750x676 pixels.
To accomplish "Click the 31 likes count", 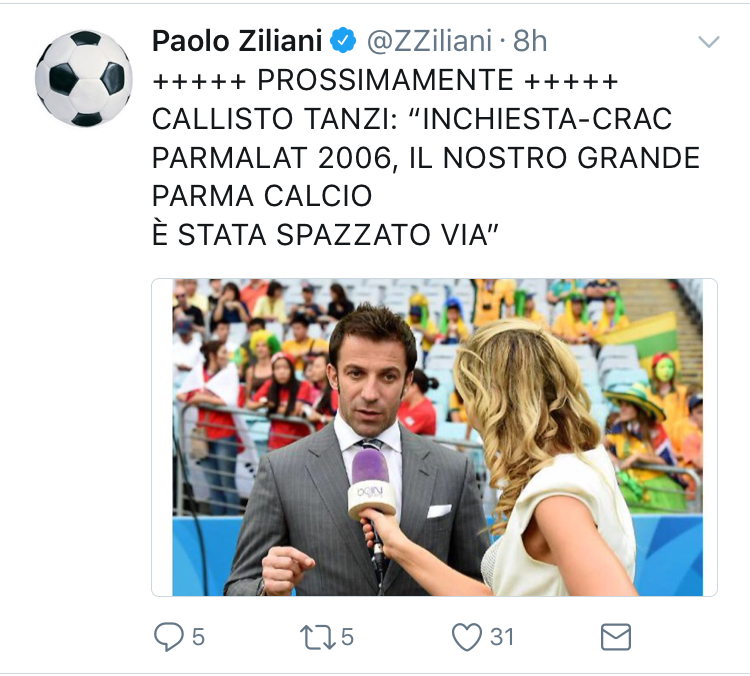I will [x=502, y=637].
